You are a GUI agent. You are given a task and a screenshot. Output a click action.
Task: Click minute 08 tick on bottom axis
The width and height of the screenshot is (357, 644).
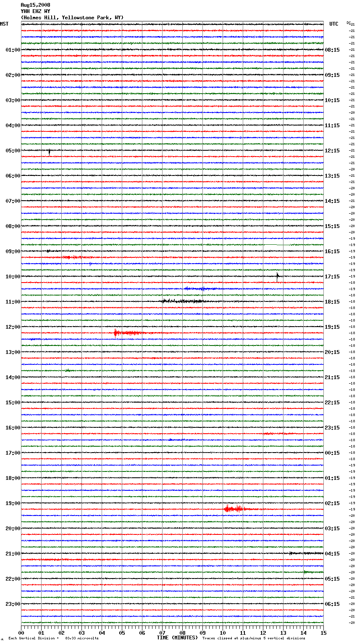(182, 633)
